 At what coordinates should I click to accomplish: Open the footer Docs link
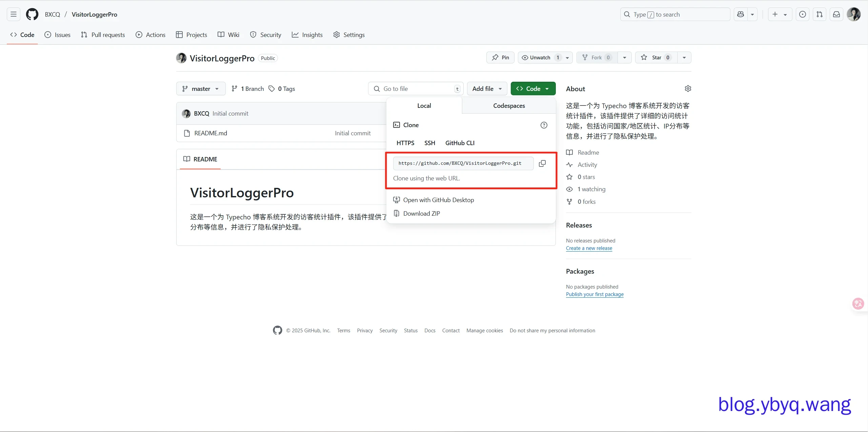click(430, 330)
